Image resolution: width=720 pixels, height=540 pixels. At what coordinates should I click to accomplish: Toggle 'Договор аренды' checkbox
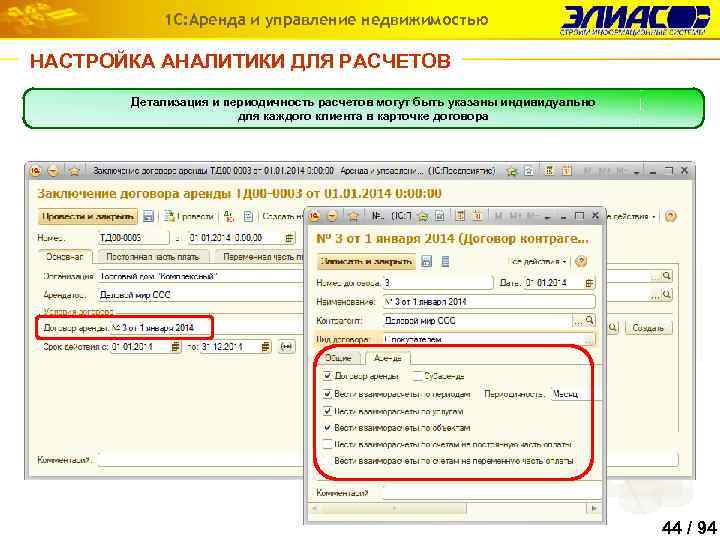pyautogui.click(x=327, y=376)
